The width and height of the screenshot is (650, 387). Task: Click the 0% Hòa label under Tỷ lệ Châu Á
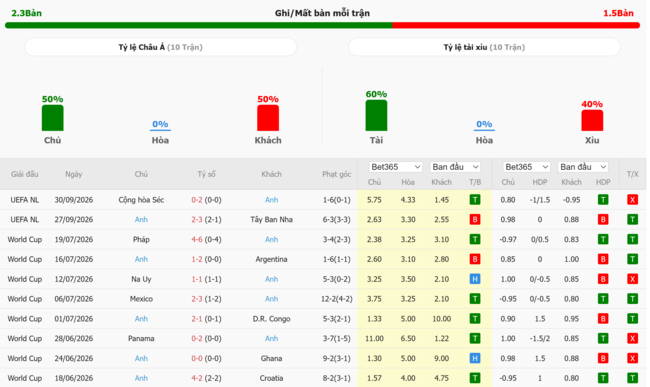(x=160, y=124)
